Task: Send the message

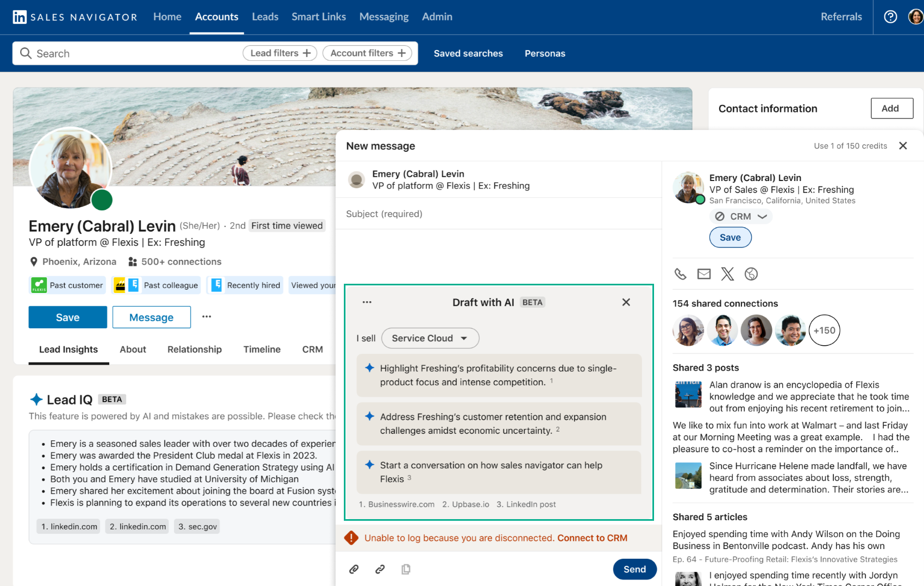Action: [634, 569]
